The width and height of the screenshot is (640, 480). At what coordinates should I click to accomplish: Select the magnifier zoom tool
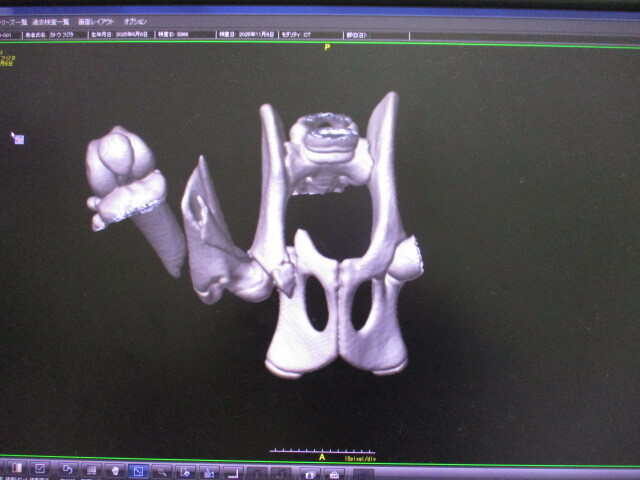[162, 470]
